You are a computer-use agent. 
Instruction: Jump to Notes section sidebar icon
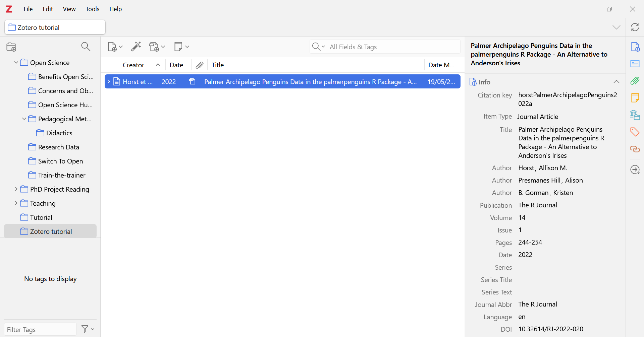(635, 98)
